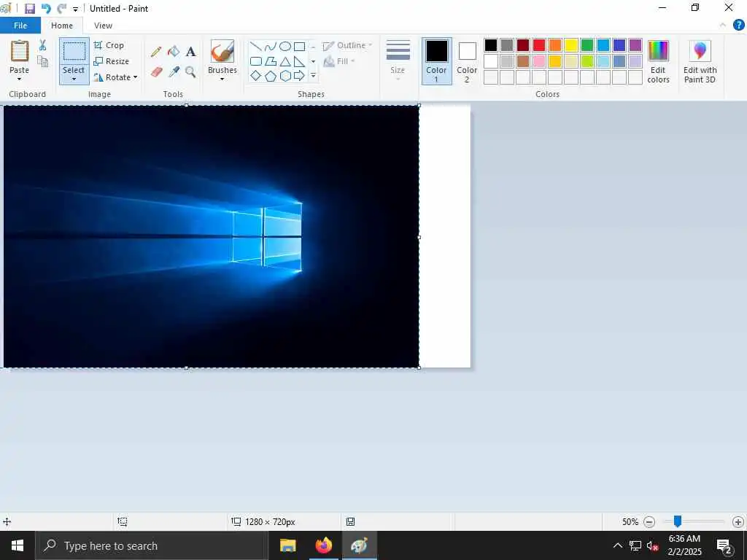Screen dimensions: 747x560
Task: Open Paint Help question mark icon
Action: coord(738,26)
